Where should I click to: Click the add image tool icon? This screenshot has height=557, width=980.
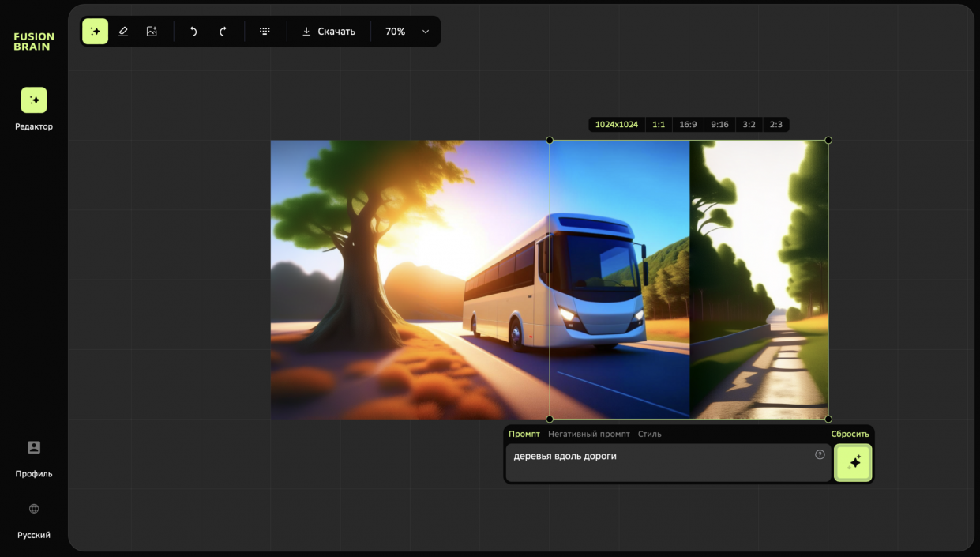(152, 32)
